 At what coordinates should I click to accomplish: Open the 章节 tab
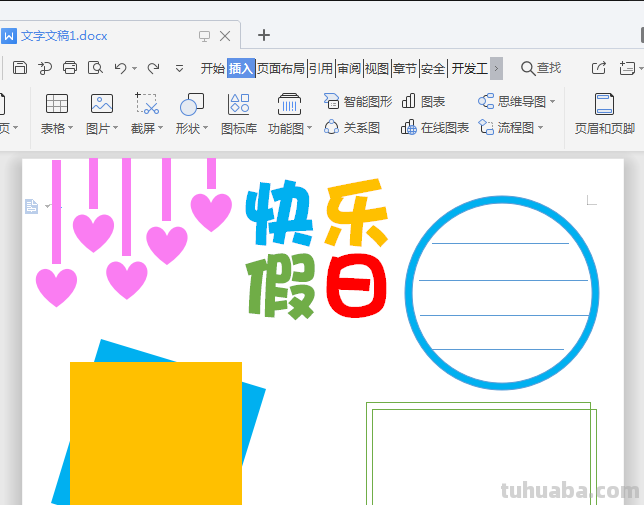coord(405,68)
